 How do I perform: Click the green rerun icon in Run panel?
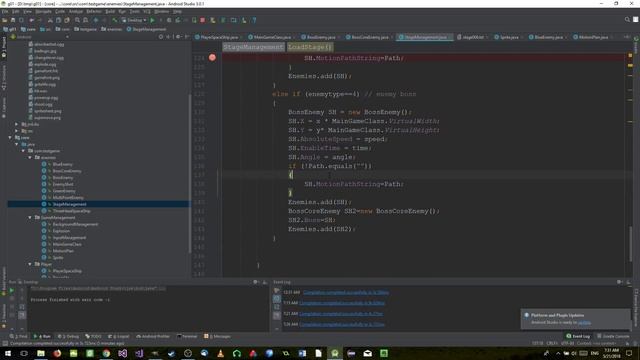(11, 290)
